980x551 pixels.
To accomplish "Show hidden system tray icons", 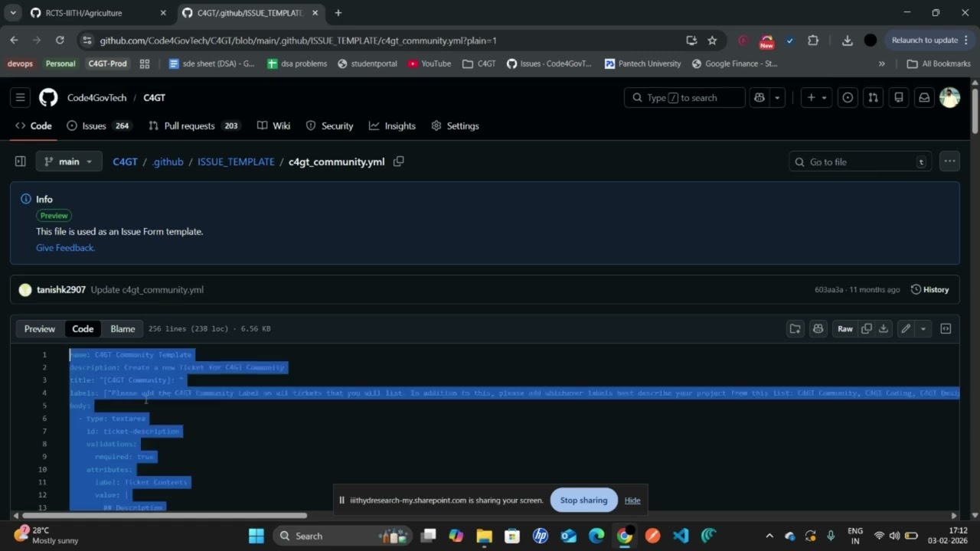I will click(x=769, y=536).
